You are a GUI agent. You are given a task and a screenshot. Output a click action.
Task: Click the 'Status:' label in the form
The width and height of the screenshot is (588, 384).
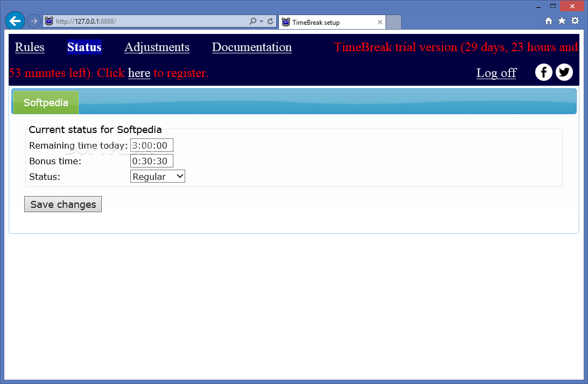[45, 177]
